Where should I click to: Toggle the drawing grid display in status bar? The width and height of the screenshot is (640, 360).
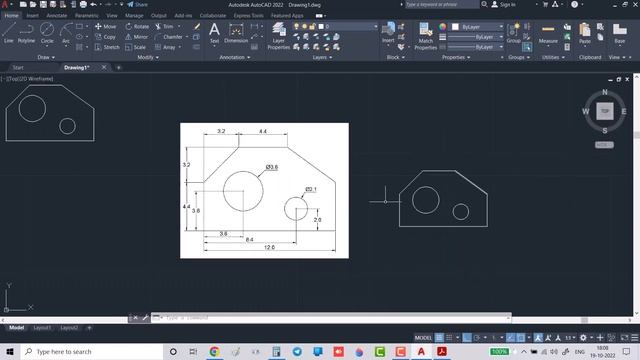click(x=439, y=338)
